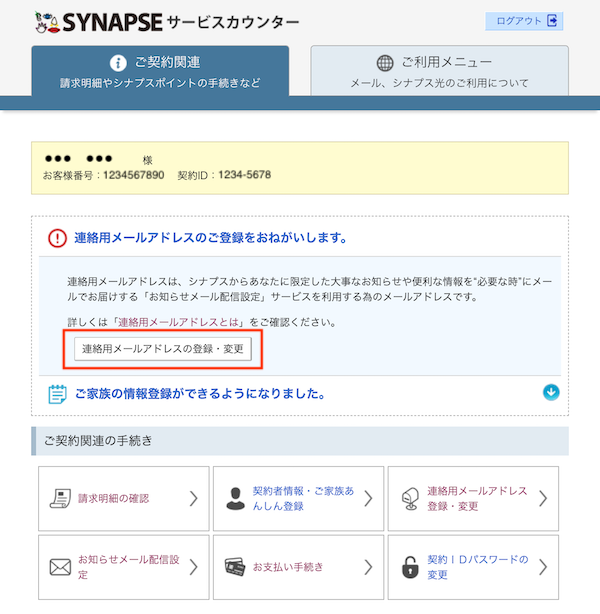
Task: Click the credit card payment icon
Action: point(235,567)
